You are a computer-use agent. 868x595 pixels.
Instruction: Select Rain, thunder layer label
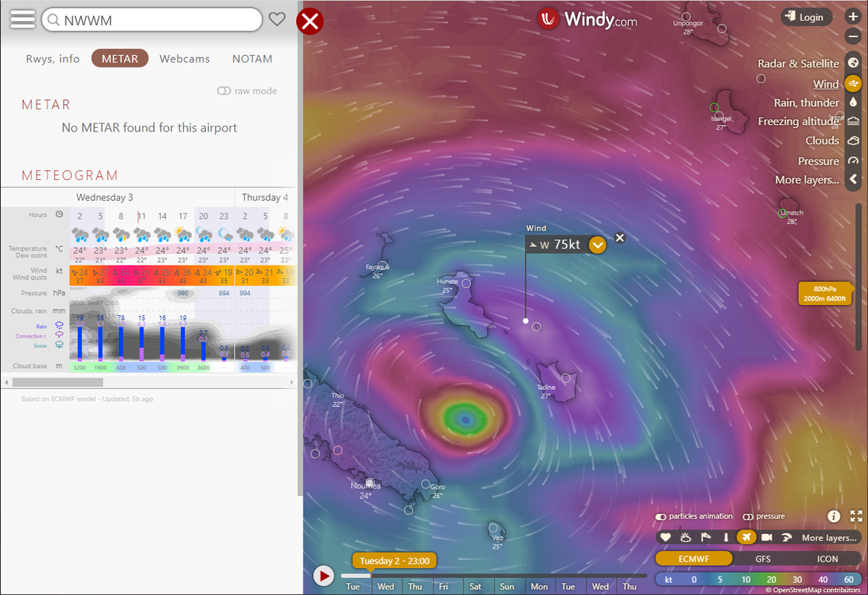[806, 103]
